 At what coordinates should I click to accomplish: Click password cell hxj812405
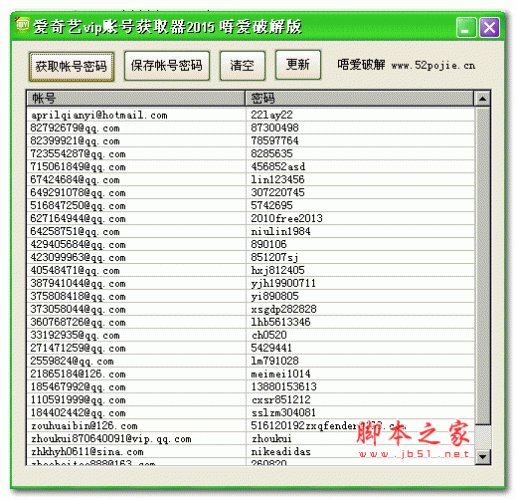click(278, 271)
